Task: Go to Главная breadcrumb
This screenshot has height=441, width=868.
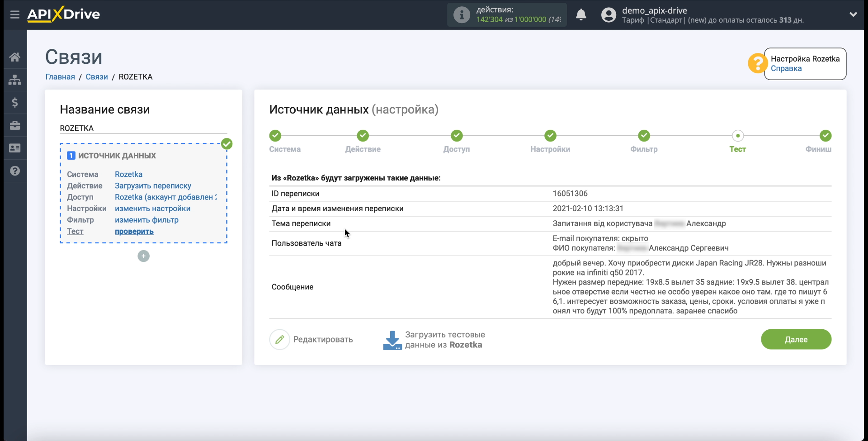Action: (60, 76)
